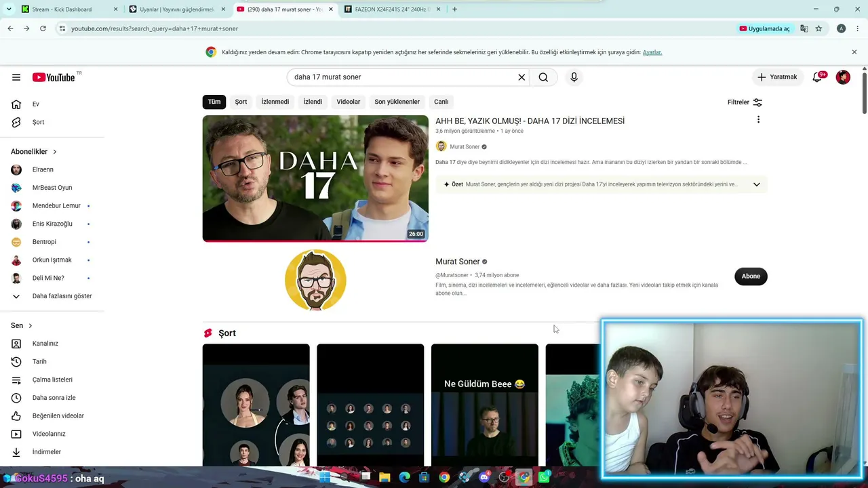
Task: Open the YouTube hamburger guide menu
Action: 16,77
